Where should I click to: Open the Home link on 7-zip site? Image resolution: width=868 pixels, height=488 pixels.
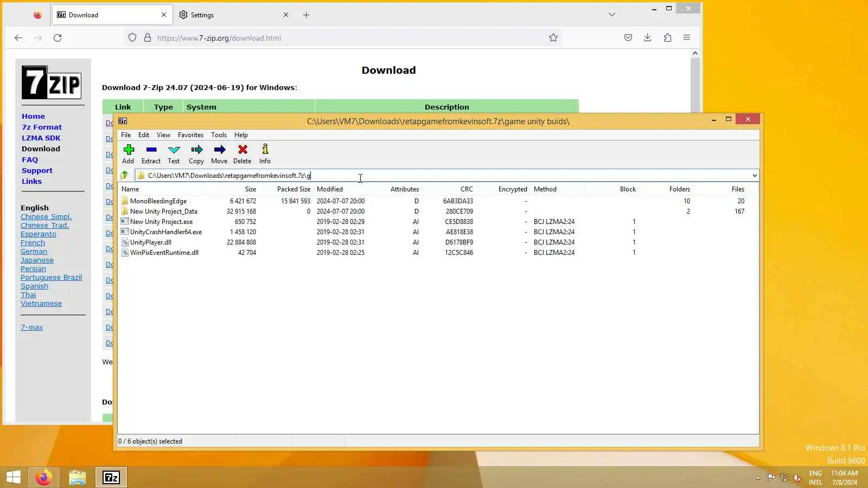coord(33,116)
